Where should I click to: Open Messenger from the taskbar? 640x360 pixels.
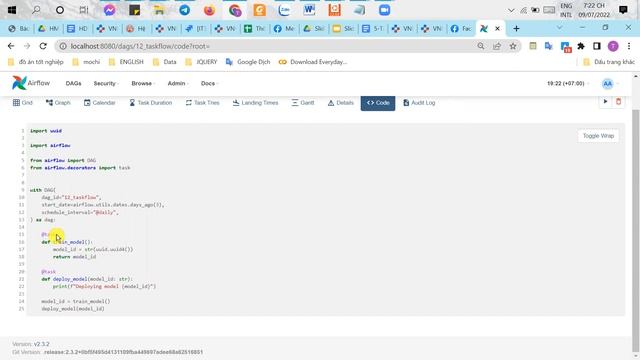tap(109, 10)
